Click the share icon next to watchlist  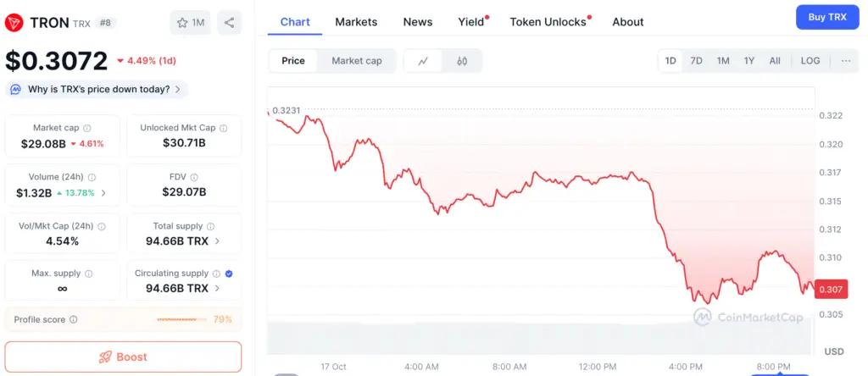pos(230,23)
